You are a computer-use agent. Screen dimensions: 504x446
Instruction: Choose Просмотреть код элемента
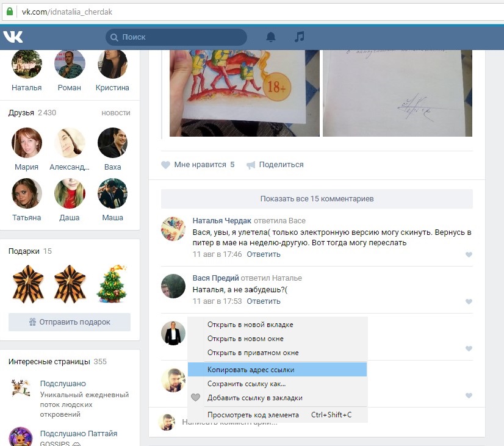click(253, 415)
